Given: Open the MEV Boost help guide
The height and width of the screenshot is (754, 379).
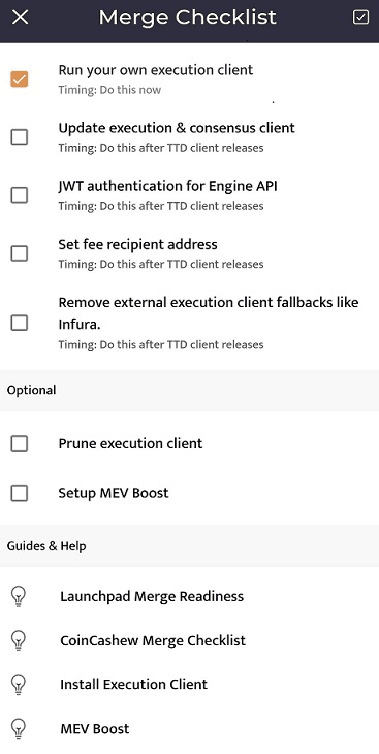Looking at the screenshot, I should (x=95, y=729).
